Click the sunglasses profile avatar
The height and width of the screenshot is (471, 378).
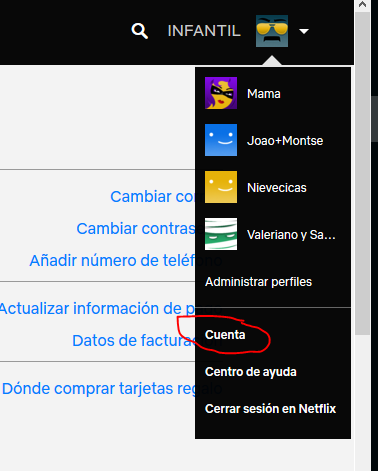(x=272, y=31)
